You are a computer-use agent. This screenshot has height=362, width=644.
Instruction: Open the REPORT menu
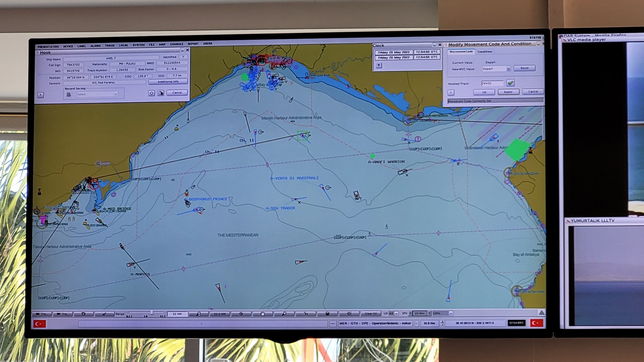coord(193,44)
